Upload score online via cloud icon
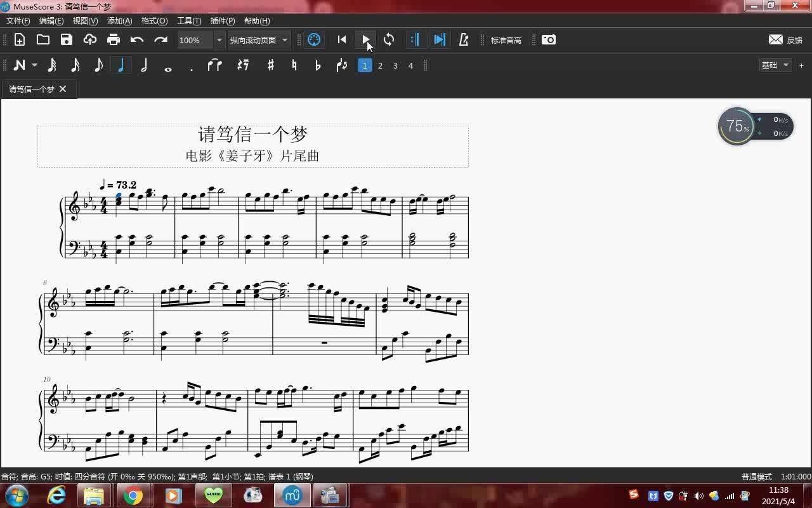 pyautogui.click(x=90, y=40)
